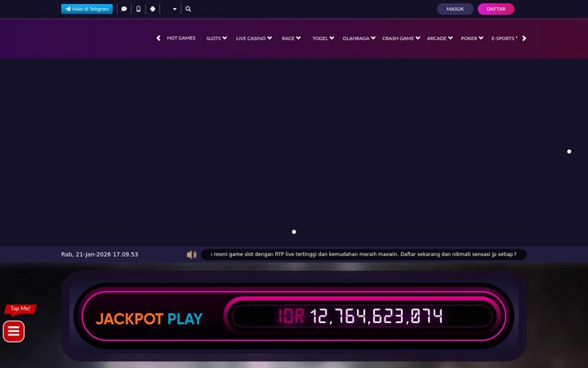Click the scrolling announcement text

(363, 254)
